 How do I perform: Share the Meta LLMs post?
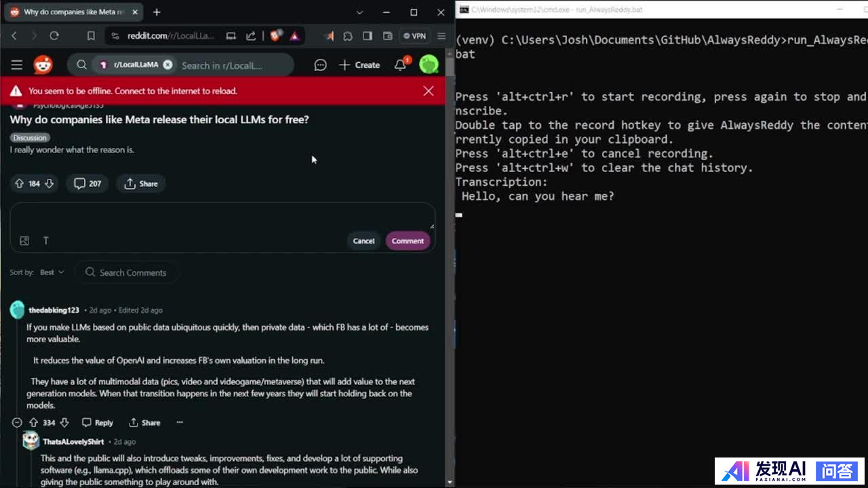click(x=141, y=184)
